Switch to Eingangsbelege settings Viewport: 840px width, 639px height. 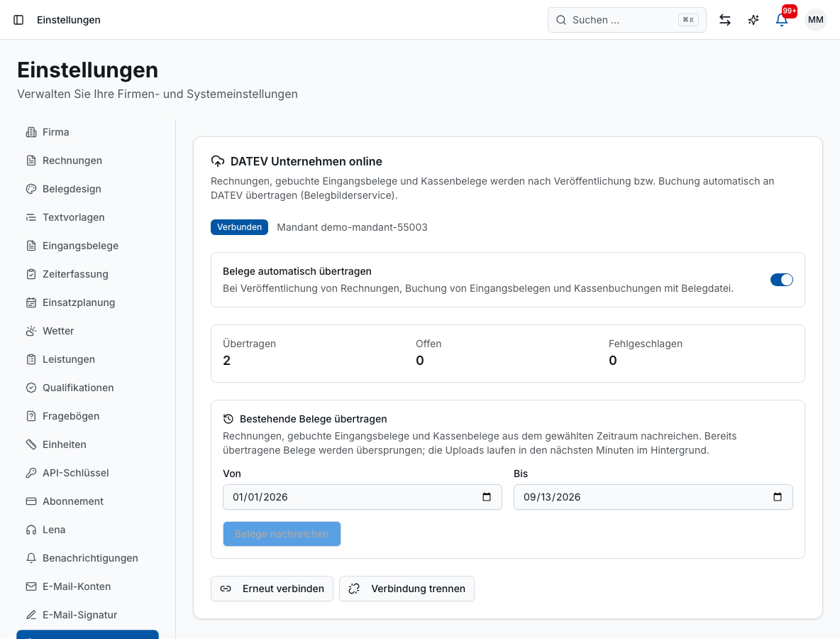coord(87,246)
